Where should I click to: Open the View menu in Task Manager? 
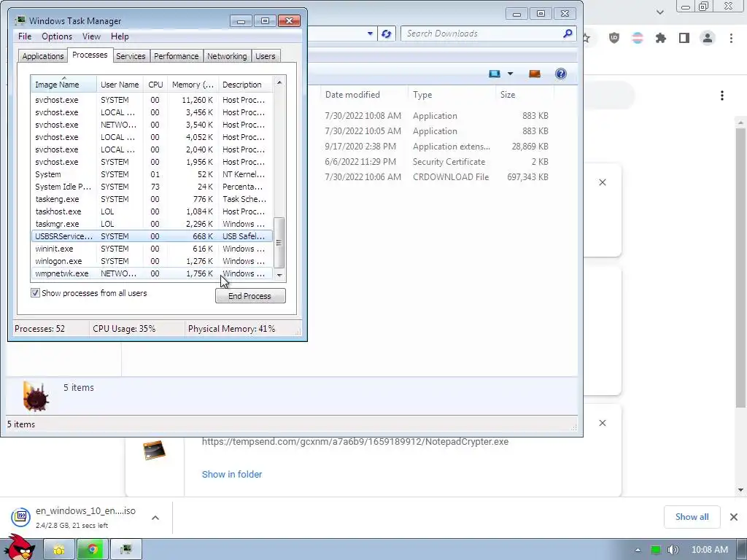pos(91,36)
